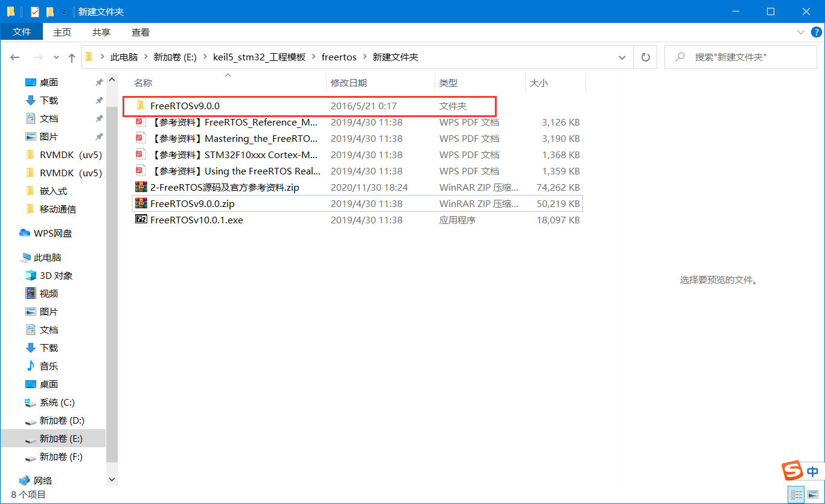Click freertos in the address breadcrumb
Image resolution: width=825 pixels, height=504 pixels.
tap(339, 57)
